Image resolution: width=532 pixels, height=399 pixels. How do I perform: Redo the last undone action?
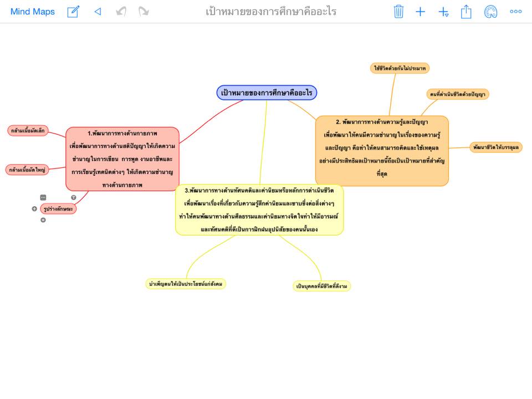point(144,12)
